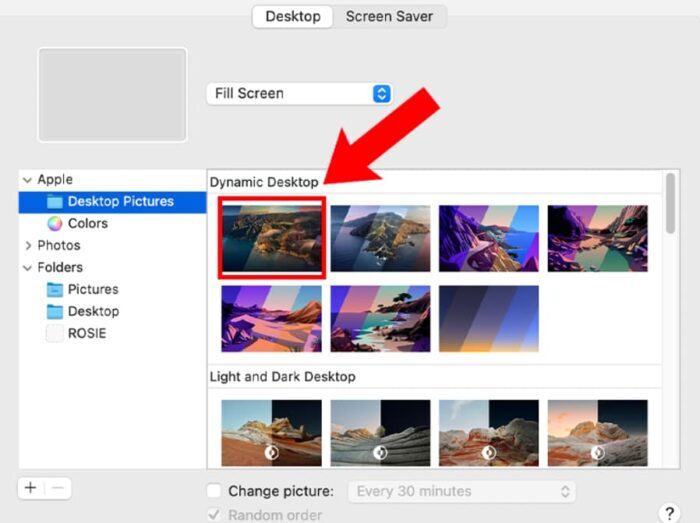This screenshot has height=523, width=700.
Task: Click the Colors wheel icon in sidebar
Action: [x=55, y=223]
